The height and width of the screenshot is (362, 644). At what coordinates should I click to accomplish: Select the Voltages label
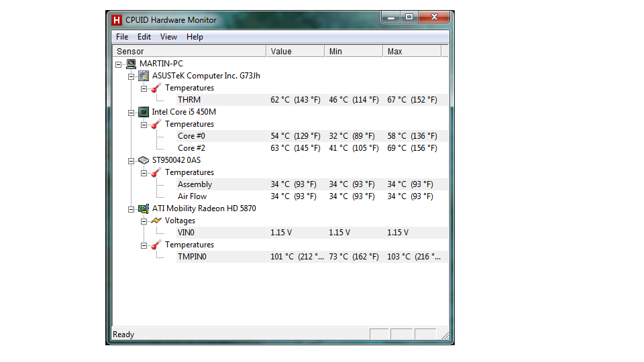180,221
